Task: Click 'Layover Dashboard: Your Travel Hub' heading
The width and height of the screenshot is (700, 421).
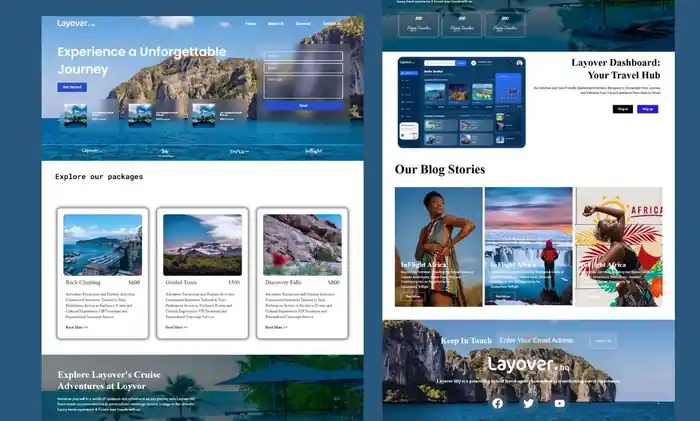Action: point(616,69)
